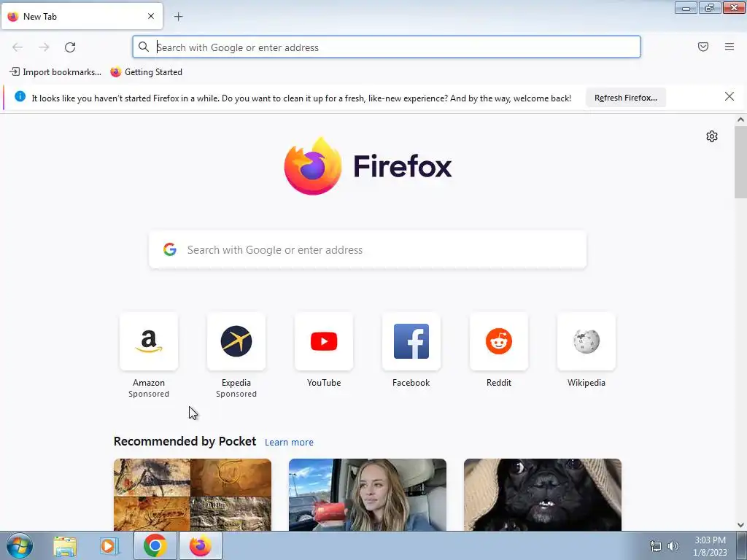Open the Amazon sponsored shortcut

click(x=149, y=341)
